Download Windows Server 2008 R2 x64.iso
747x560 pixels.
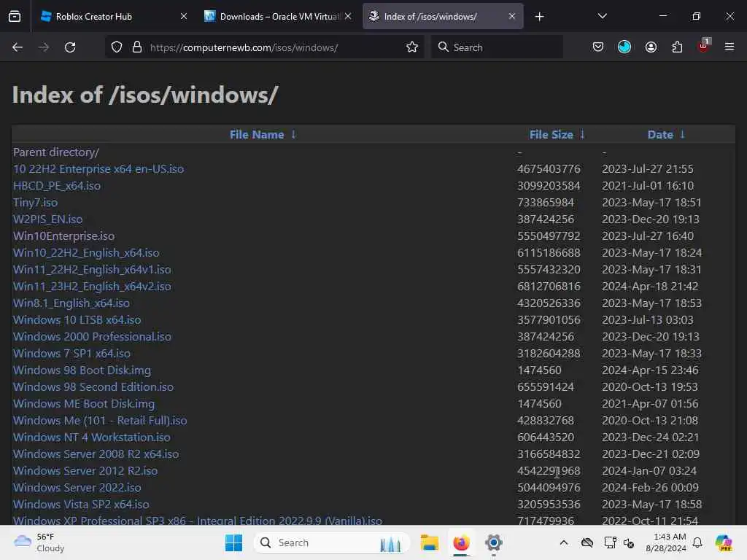(96, 454)
